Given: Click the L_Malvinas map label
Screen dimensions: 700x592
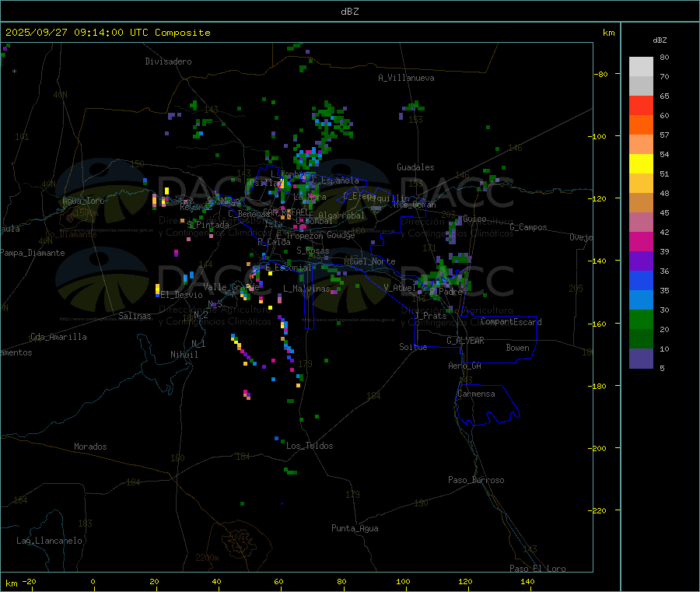Looking at the screenshot, I should (307, 289).
